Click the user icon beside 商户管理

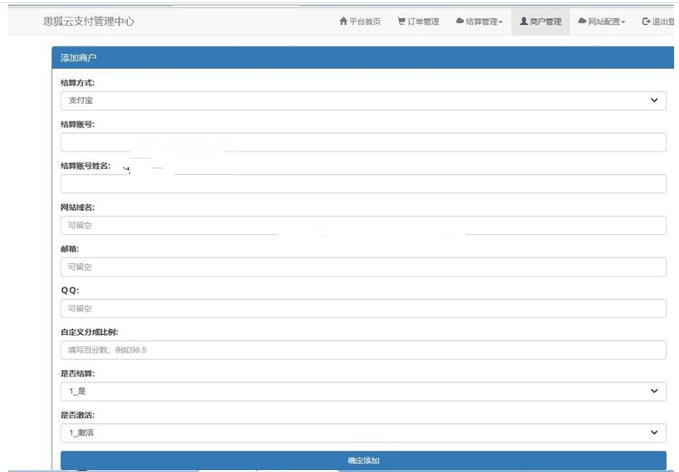(523, 21)
